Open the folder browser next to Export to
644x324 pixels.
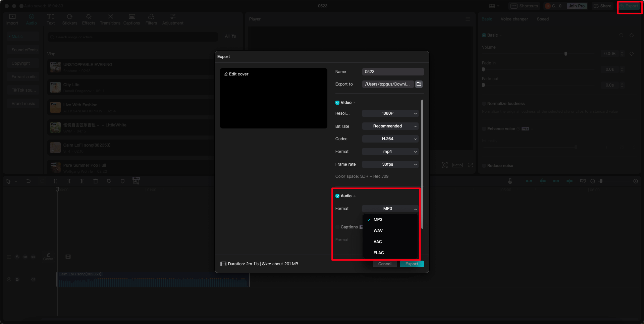[x=419, y=84]
